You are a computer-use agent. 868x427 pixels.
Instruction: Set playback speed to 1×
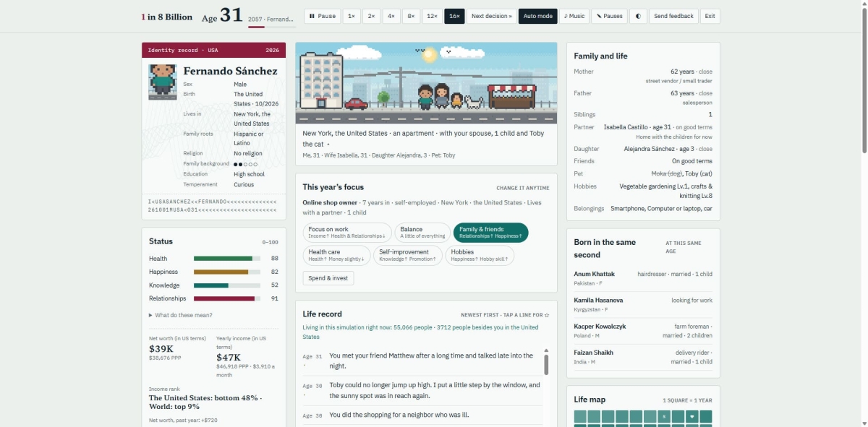352,16
